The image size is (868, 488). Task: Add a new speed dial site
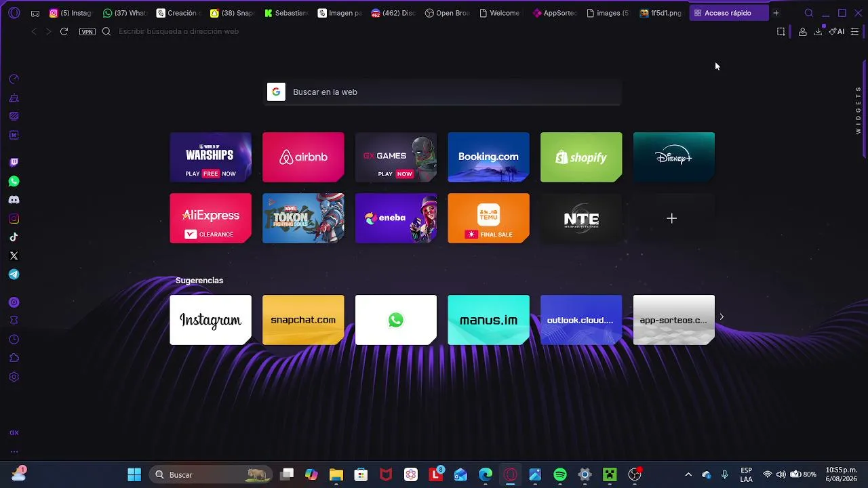click(x=671, y=218)
